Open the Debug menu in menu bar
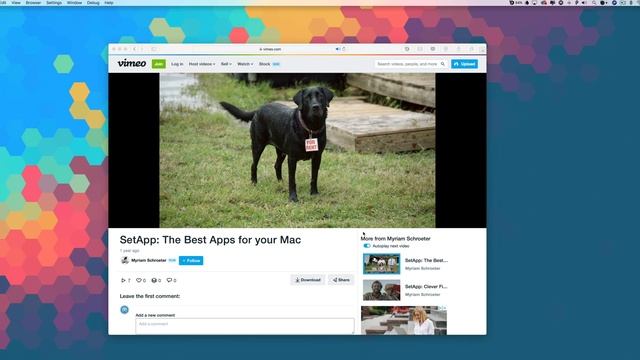Viewport: 640px width, 360px height. point(93,2)
